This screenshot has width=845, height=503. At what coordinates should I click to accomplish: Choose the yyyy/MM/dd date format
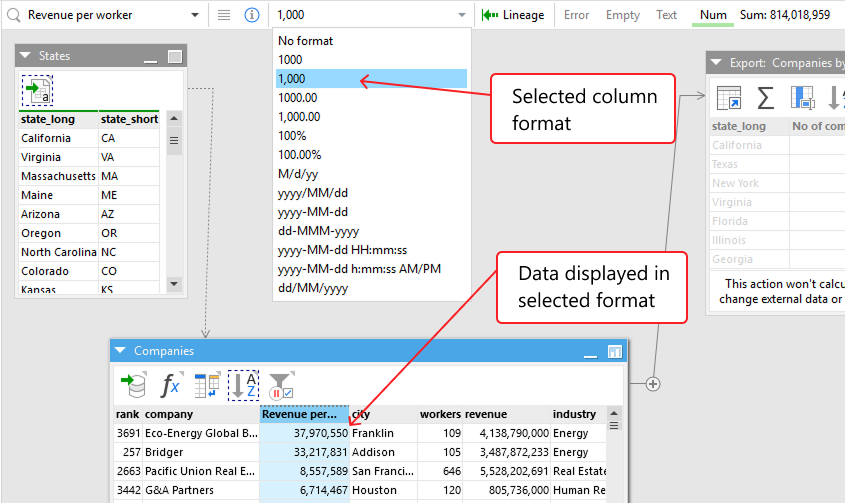pyautogui.click(x=371, y=193)
